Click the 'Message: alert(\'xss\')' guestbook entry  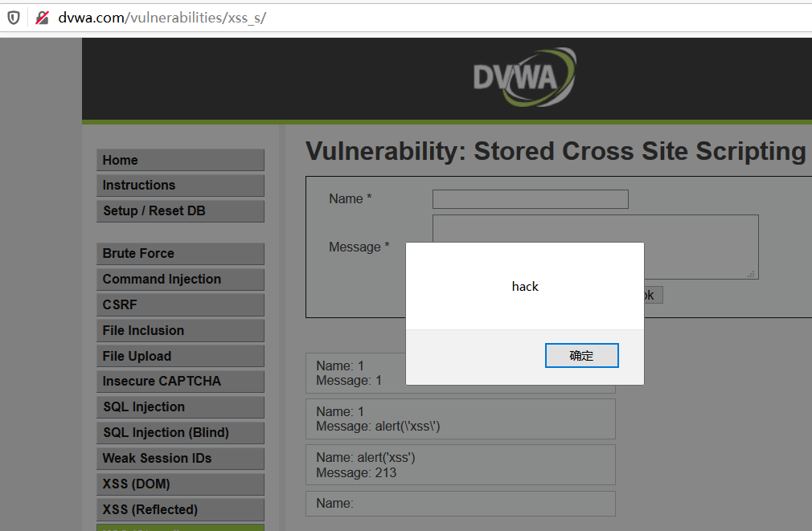click(x=378, y=427)
